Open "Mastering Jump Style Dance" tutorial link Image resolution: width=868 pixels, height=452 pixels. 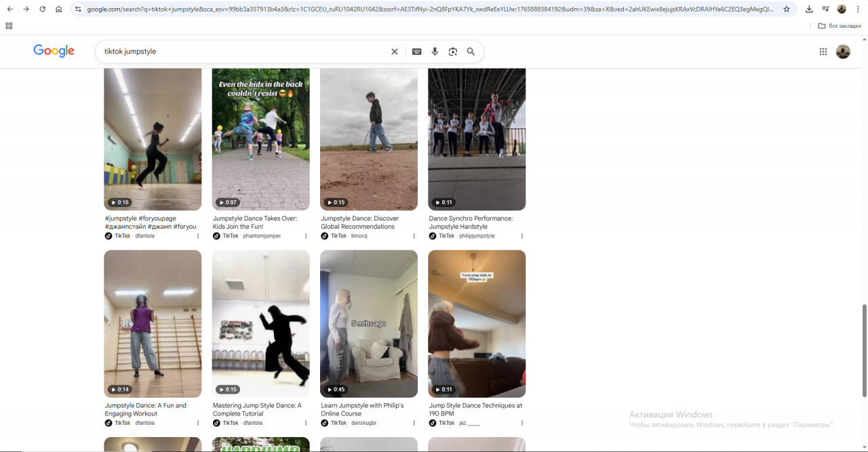(257, 409)
